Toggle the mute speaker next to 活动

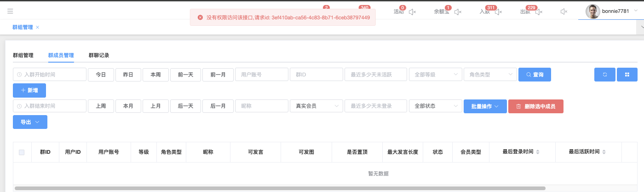pos(412,12)
